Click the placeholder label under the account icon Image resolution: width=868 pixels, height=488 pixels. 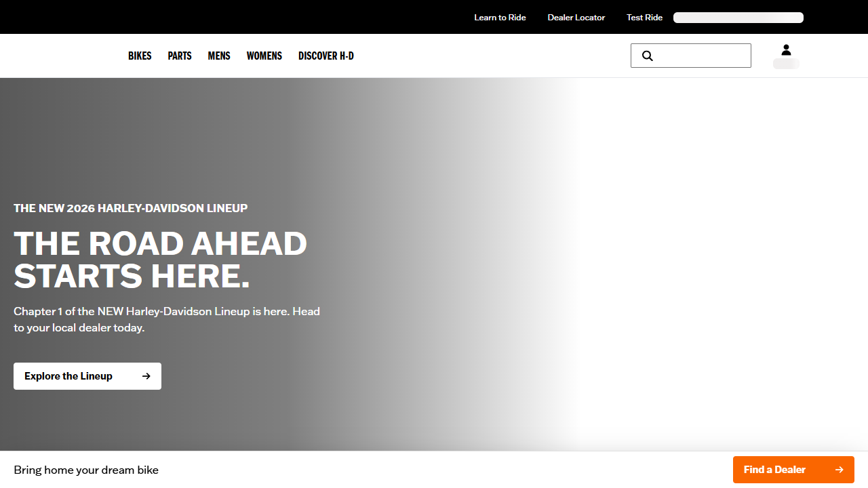786,64
